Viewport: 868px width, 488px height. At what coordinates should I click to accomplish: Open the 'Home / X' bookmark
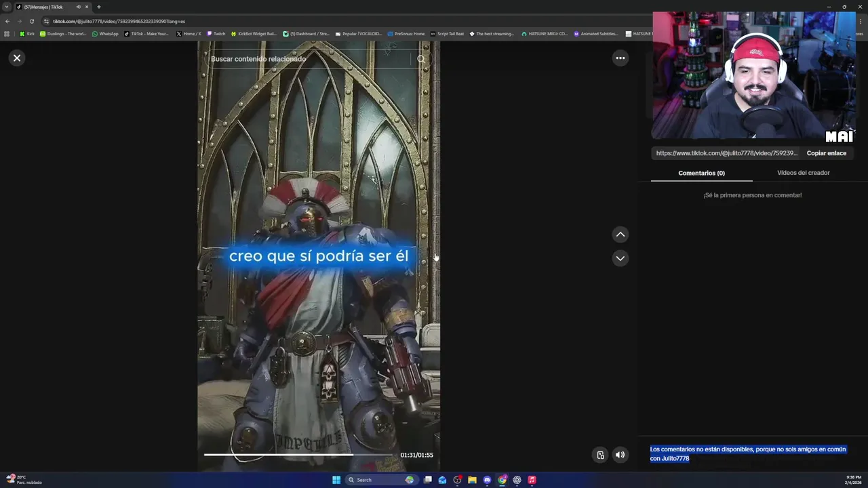[189, 33]
